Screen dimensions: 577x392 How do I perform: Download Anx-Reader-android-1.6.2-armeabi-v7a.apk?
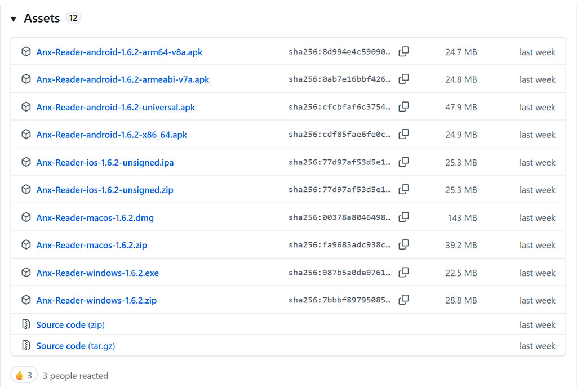point(122,79)
